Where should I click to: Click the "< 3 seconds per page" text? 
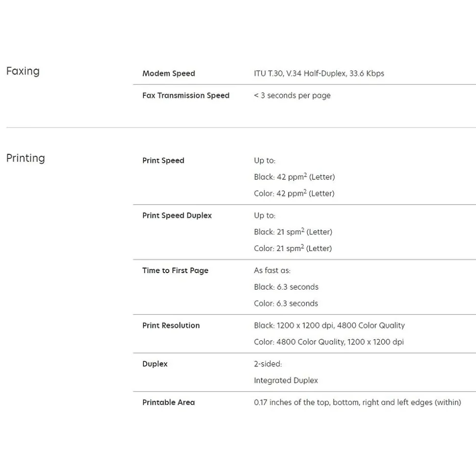point(292,96)
